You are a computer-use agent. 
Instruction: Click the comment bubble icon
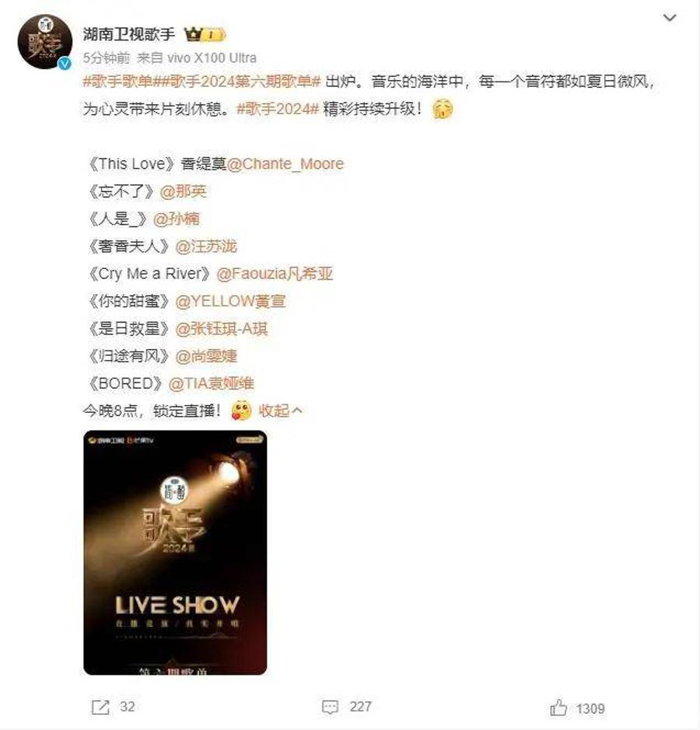tap(331, 707)
